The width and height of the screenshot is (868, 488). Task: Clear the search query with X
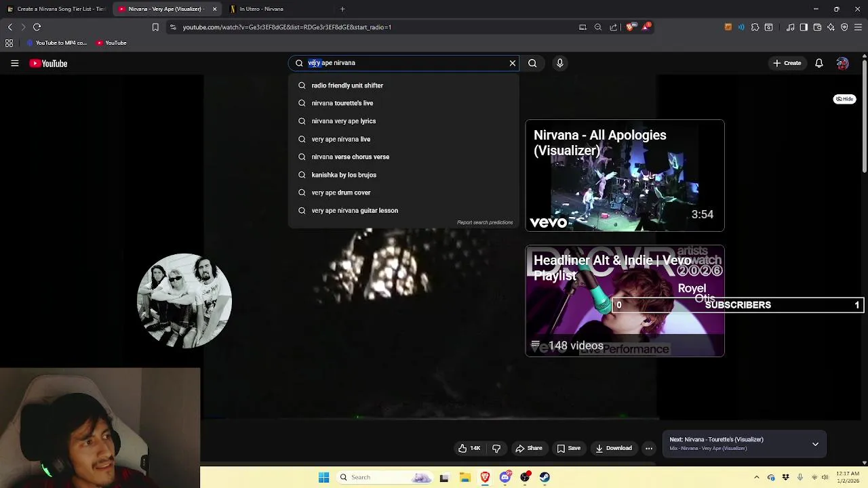[x=512, y=63]
